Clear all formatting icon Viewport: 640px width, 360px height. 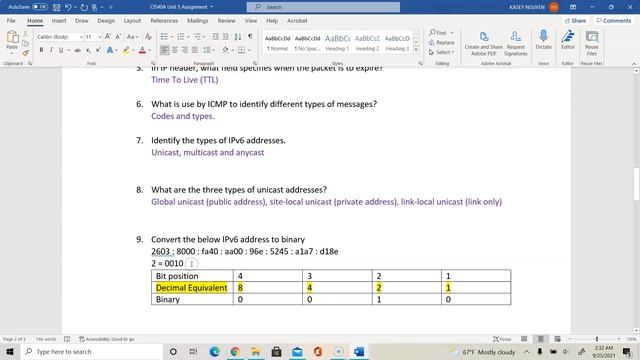click(x=149, y=37)
